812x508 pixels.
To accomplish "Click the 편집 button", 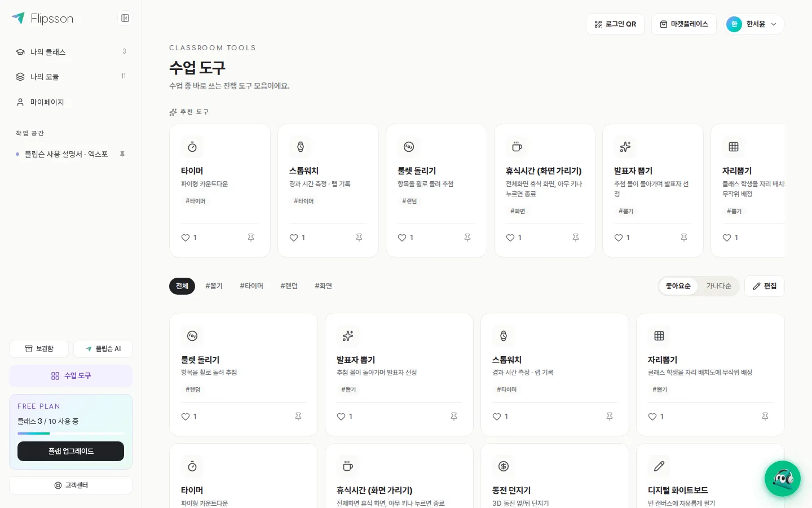I will 765,286.
